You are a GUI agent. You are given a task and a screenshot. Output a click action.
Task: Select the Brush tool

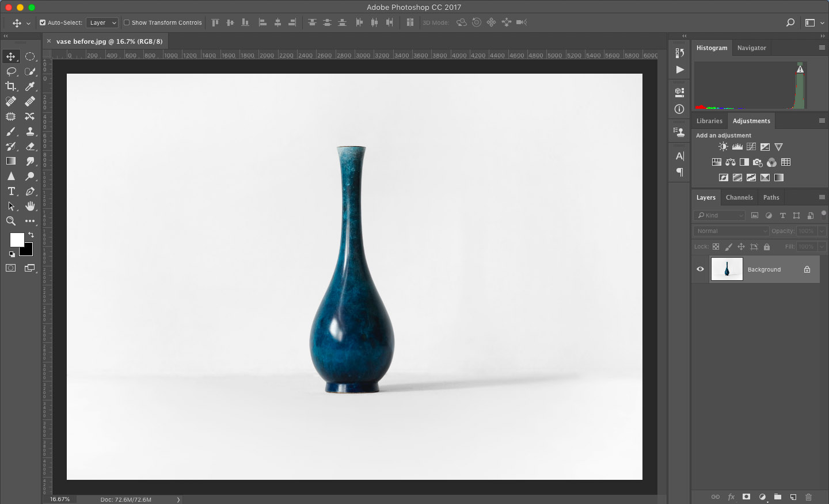click(11, 131)
